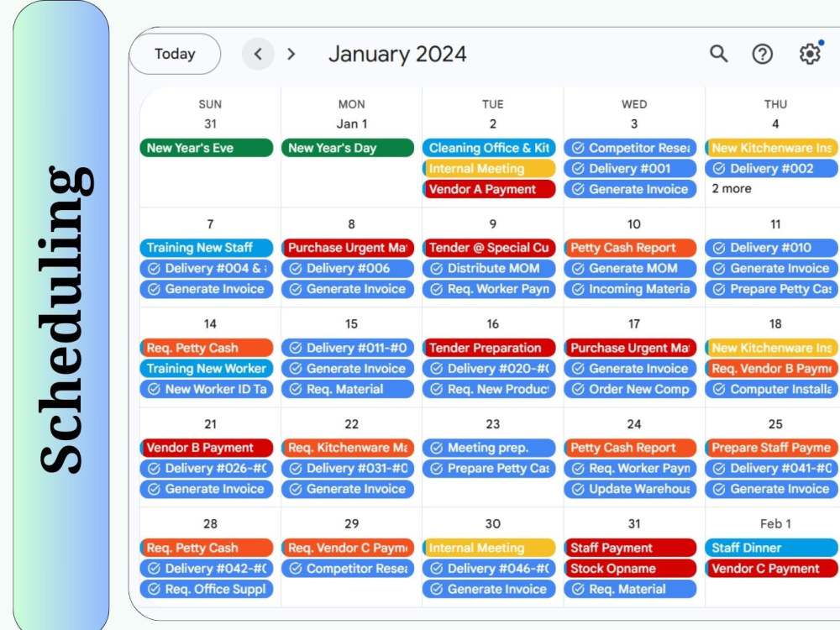The image size is (840, 630).
Task: Open Internal Meeting event on Jan 30
Action: [489, 548]
